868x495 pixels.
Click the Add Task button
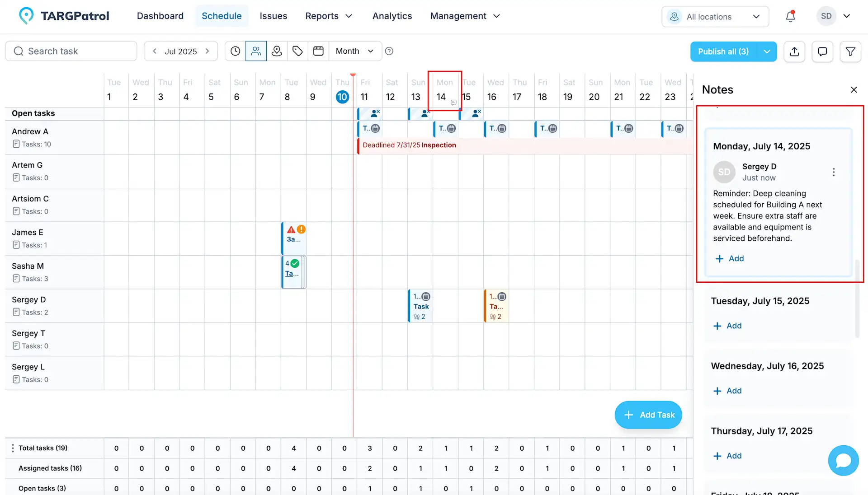coord(648,415)
